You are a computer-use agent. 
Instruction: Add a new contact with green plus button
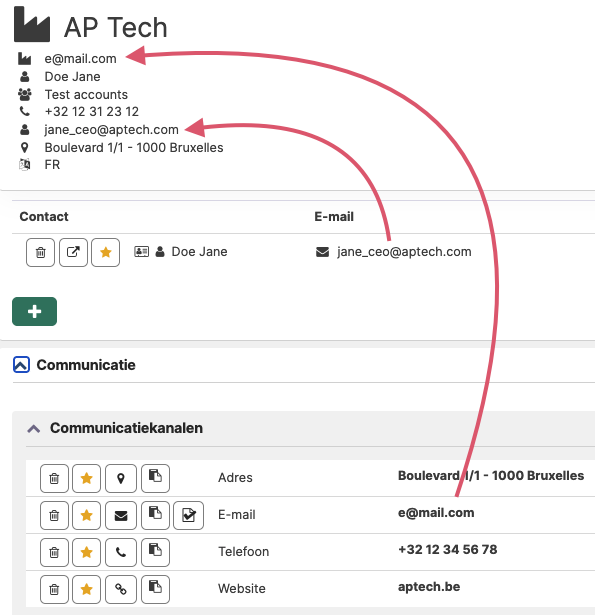pyautogui.click(x=35, y=311)
